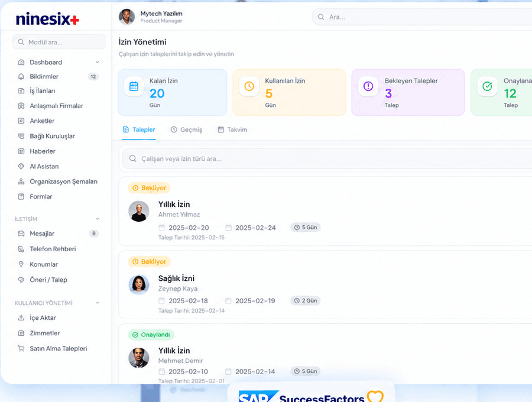
Task: Launch the AI Asistan icon
Action: click(x=21, y=166)
